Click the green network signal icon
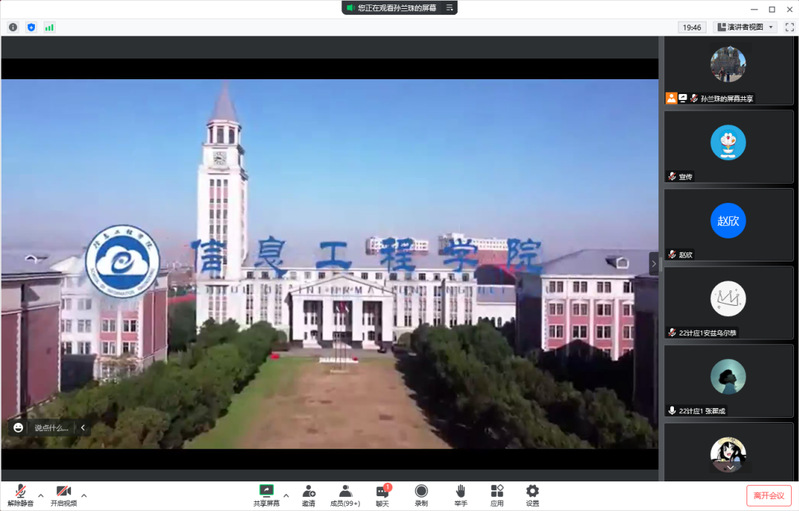The image size is (799, 511). (x=49, y=27)
